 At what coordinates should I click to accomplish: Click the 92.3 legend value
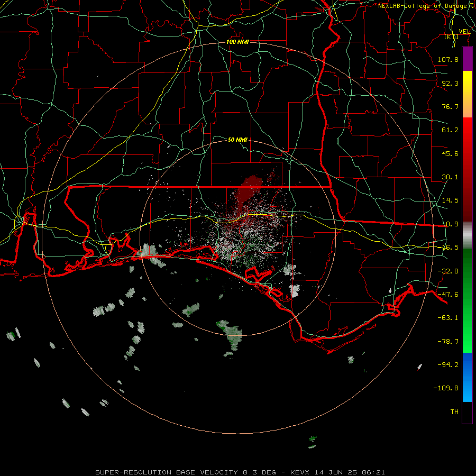[x=450, y=83]
